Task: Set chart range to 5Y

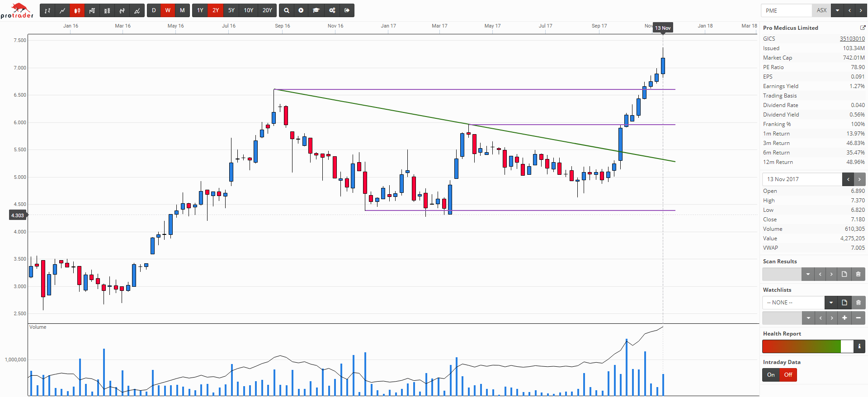Action: point(231,10)
